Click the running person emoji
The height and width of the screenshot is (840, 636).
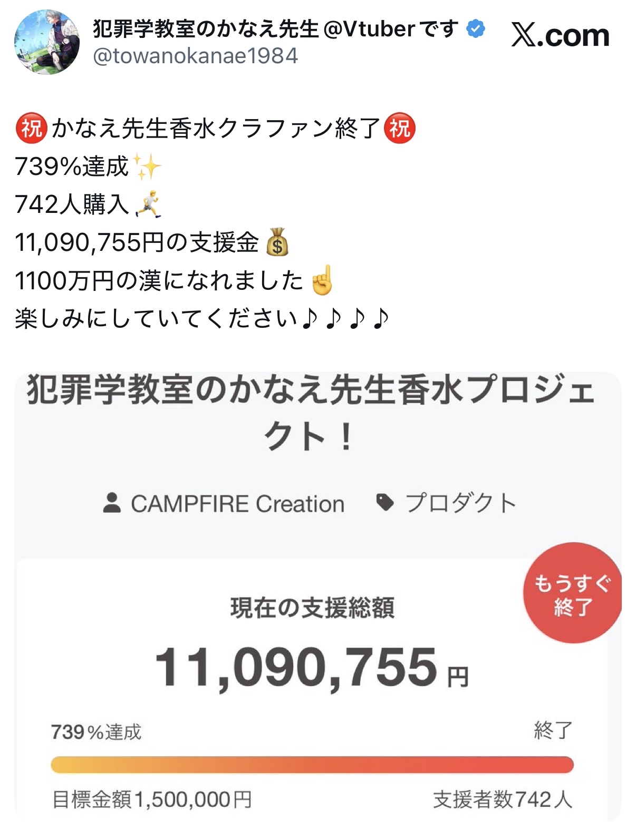[x=148, y=204]
